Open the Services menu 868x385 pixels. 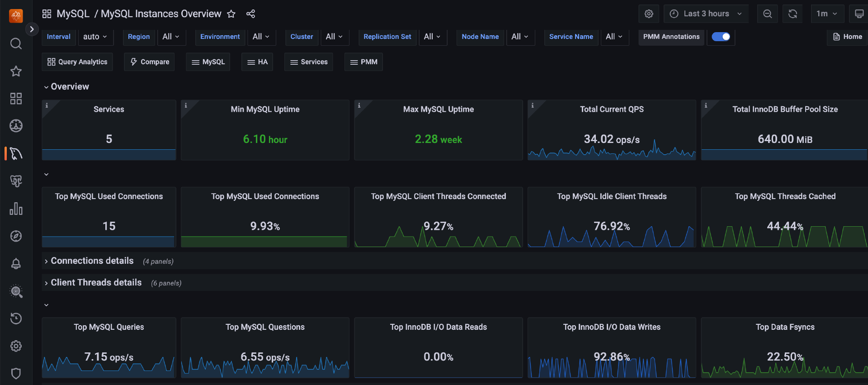[309, 62]
